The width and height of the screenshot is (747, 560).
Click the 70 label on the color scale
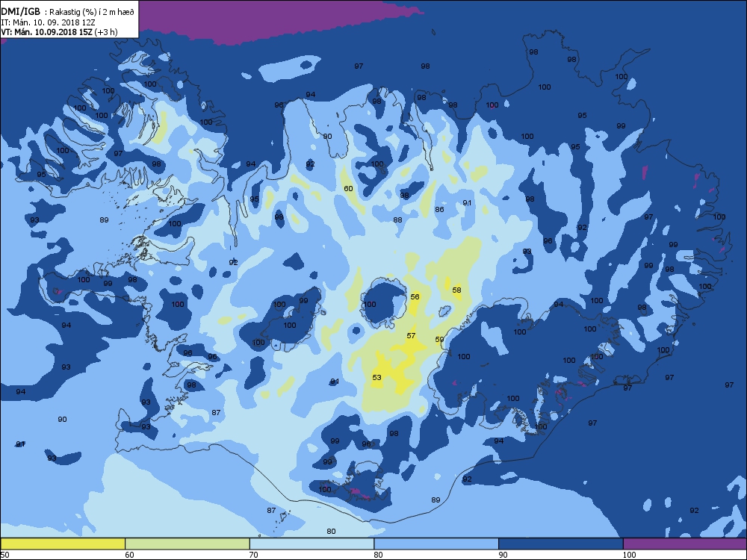[x=254, y=555]
